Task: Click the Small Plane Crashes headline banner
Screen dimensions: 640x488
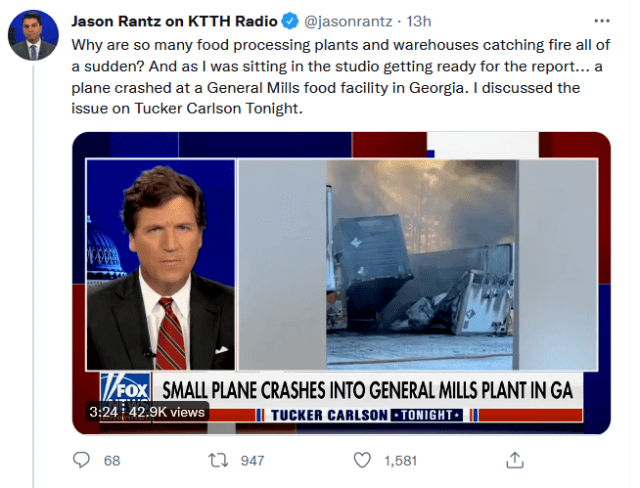Action: tap(368, 389)
